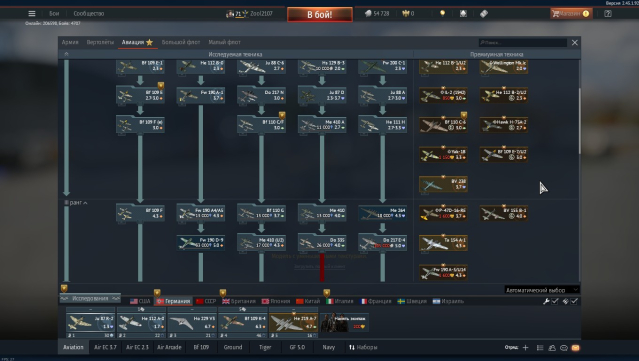Open the hamburger main menu
Viewport: 639px width, 361px height.
point(32,13)
